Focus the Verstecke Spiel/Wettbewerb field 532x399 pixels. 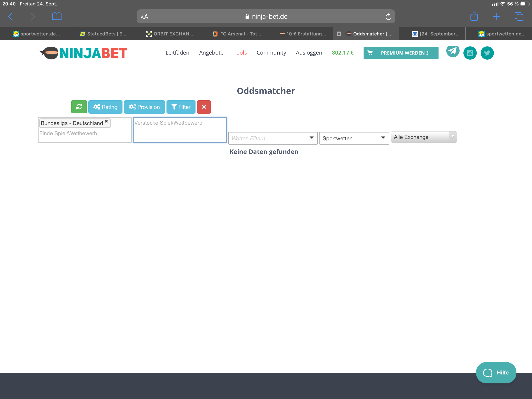point(180,130)
